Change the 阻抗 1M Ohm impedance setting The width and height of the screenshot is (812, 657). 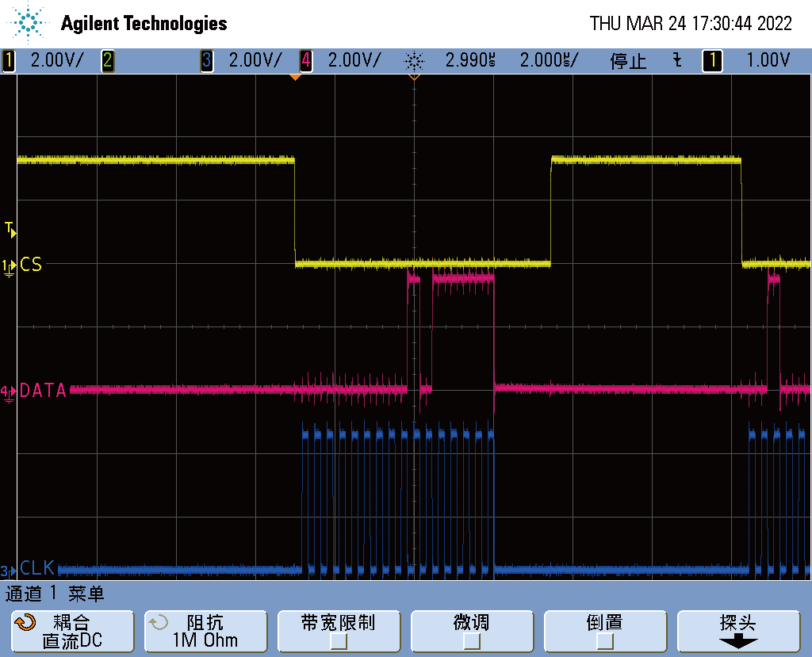205,632
